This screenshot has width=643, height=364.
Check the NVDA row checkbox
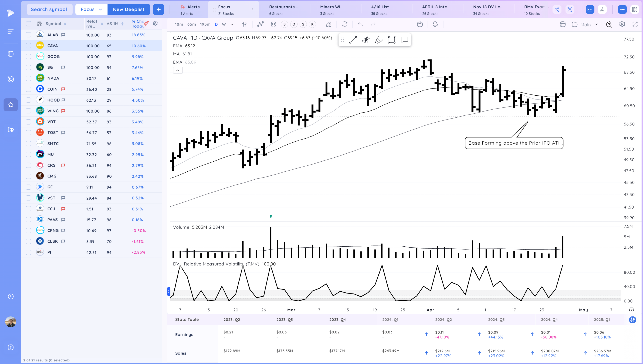pos(28,78)
